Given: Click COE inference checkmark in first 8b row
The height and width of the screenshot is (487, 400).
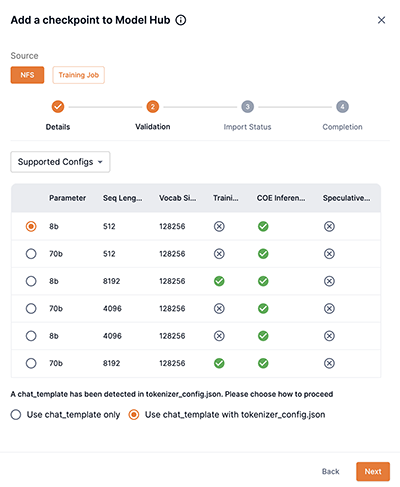Looking at the screenshot, I should click(x=263, y=226).
